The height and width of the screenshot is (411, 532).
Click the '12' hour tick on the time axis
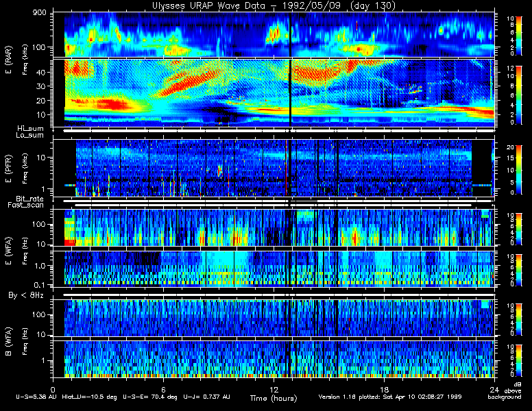274,389
